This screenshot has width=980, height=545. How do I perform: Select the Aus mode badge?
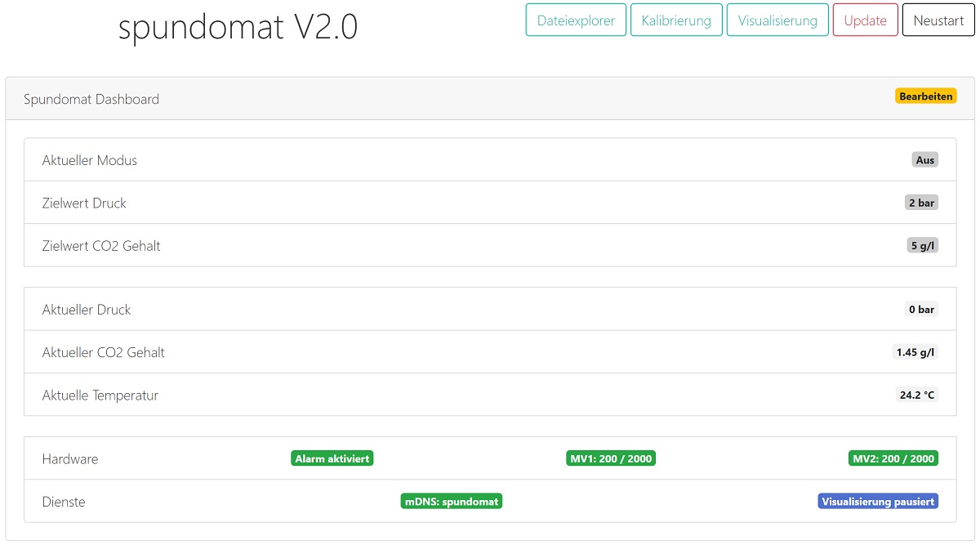924,160
